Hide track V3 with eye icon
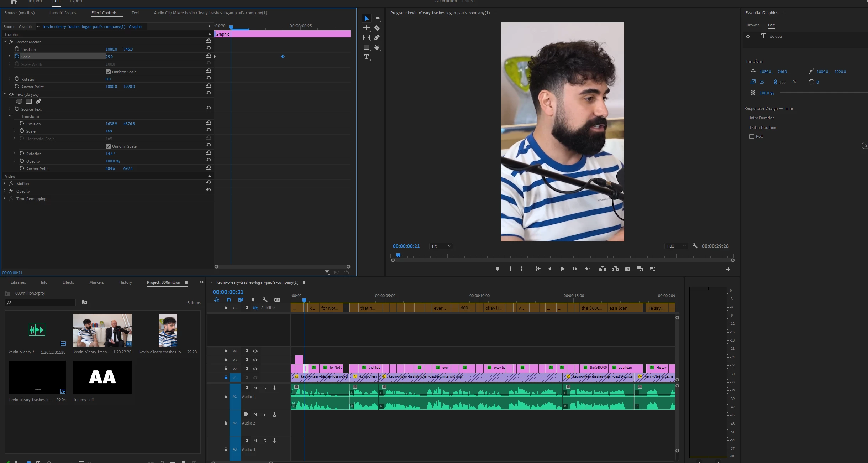This screenshot has height=463, width=868. tap(255, 360)
